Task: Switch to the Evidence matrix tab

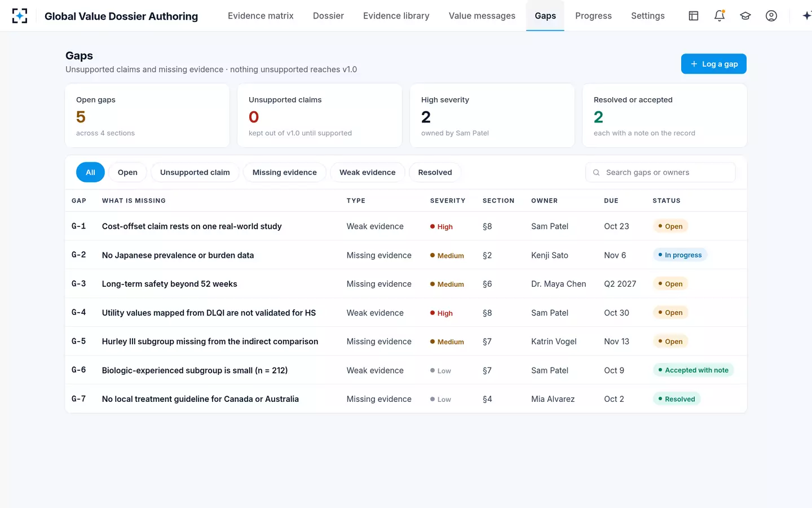Action: [x=261, y=16]
